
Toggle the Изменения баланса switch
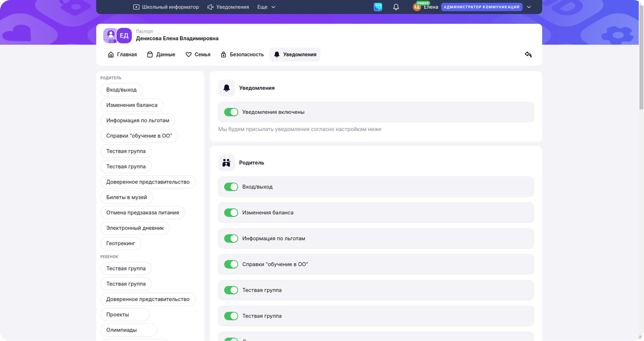click(x=231, y=213)
